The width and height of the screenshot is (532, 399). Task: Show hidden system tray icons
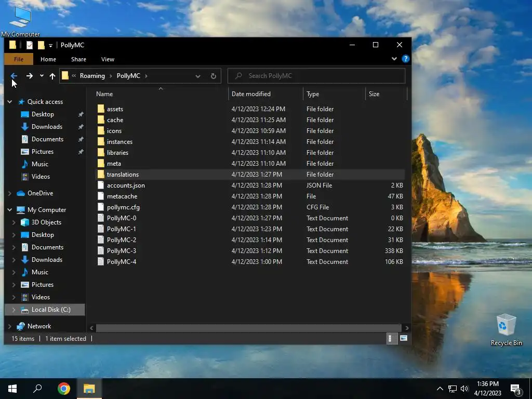coord(440,389)
